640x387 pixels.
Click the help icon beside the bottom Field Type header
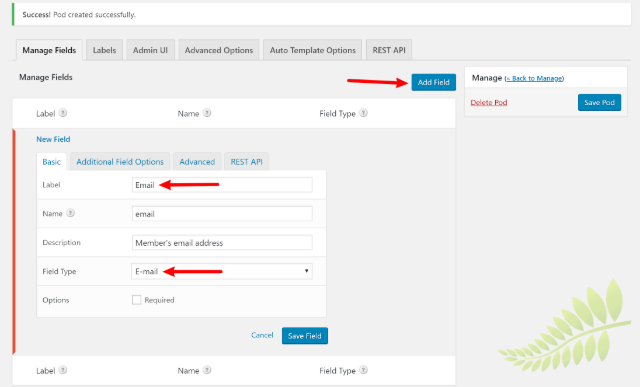[363, 370]
